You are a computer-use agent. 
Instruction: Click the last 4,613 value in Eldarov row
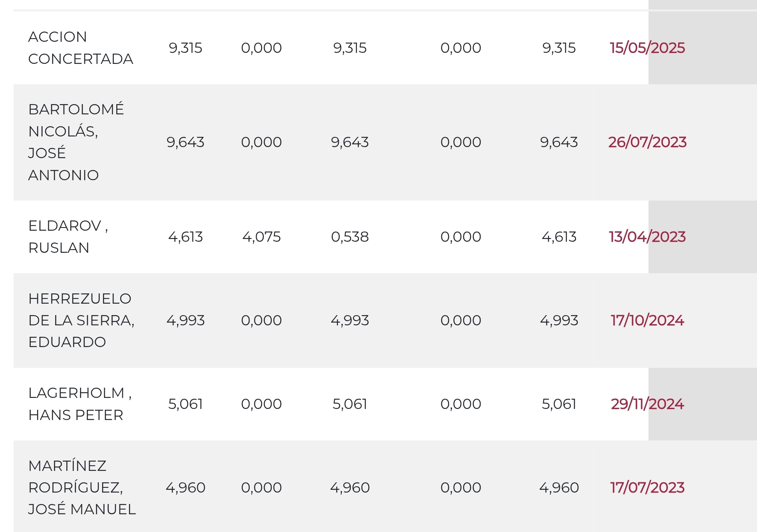click(x=559, y=237)
